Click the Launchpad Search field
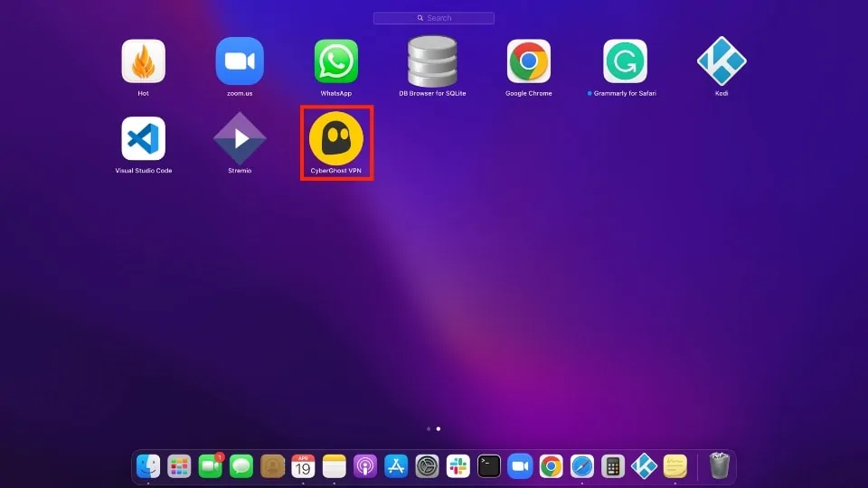The height and width of the screenshot is (488, 868). (433, 18)
